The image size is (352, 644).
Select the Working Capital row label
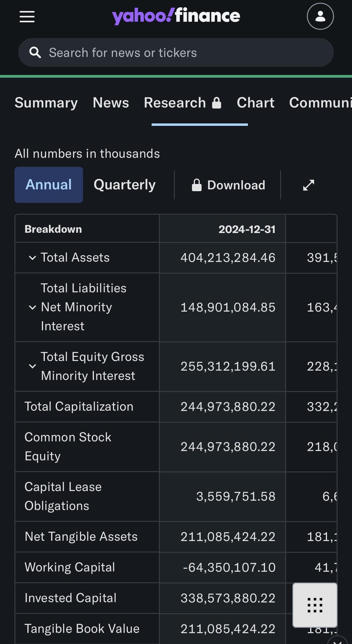[70, 567]
